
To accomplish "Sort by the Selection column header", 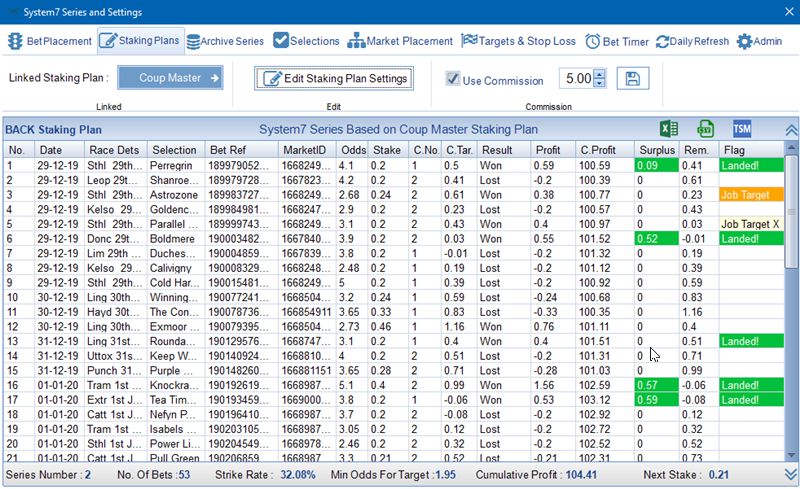I will [x=176, y=150].
